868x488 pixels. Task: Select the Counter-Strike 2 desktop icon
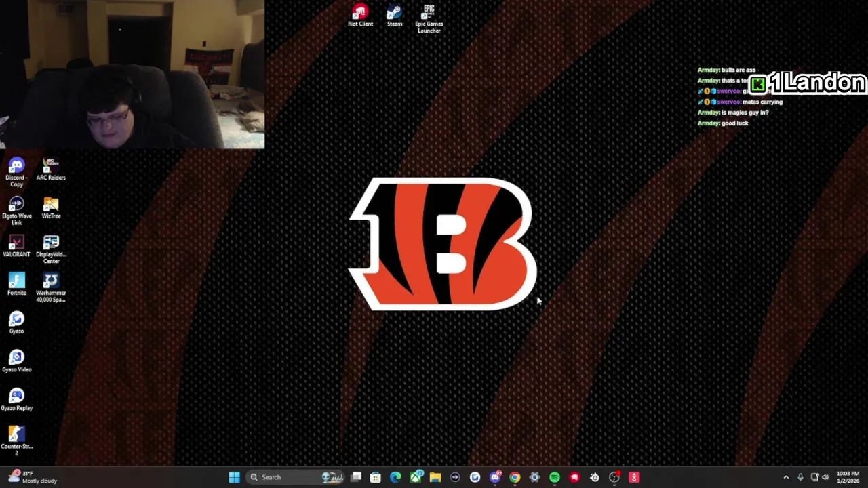click(x=16, y=442)
